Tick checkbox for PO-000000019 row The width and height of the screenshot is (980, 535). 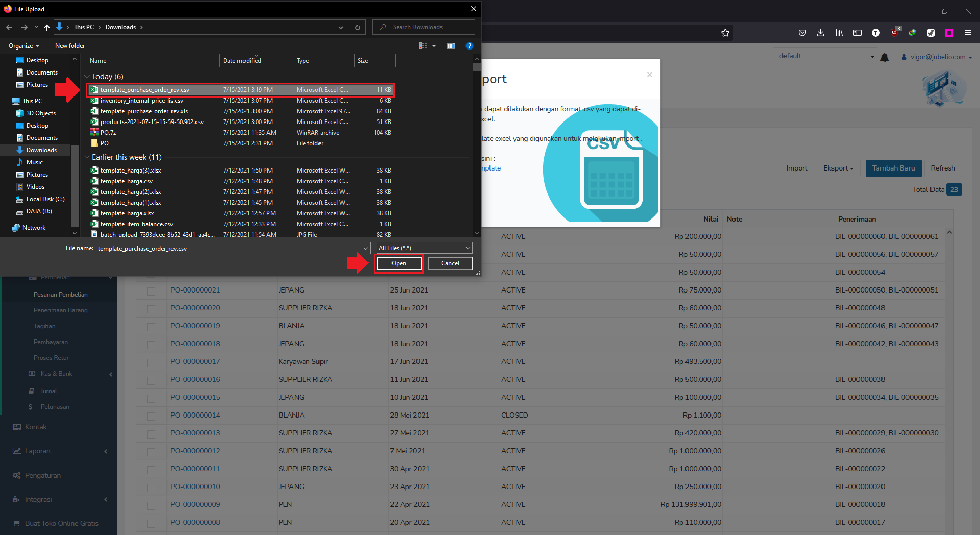click(151, 327)
